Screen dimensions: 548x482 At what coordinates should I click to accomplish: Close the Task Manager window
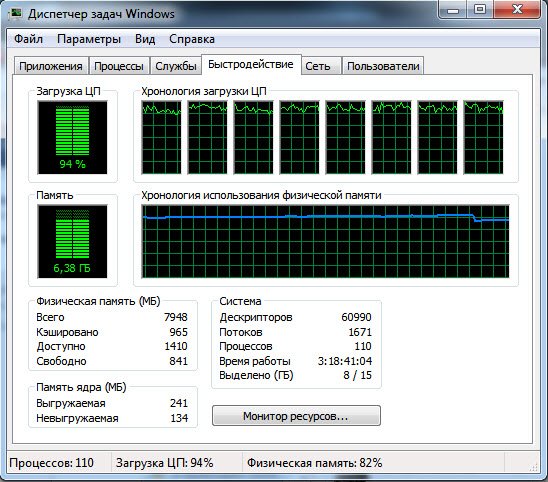tap(517, 10)
